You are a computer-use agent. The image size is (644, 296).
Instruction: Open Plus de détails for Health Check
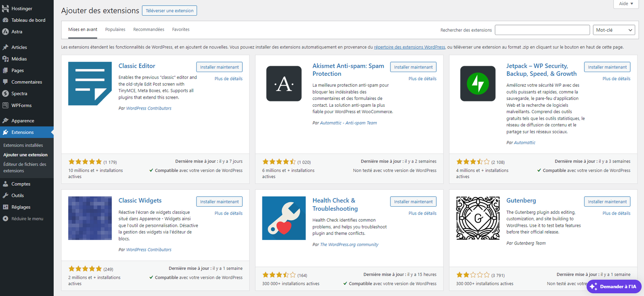(422, 213)
